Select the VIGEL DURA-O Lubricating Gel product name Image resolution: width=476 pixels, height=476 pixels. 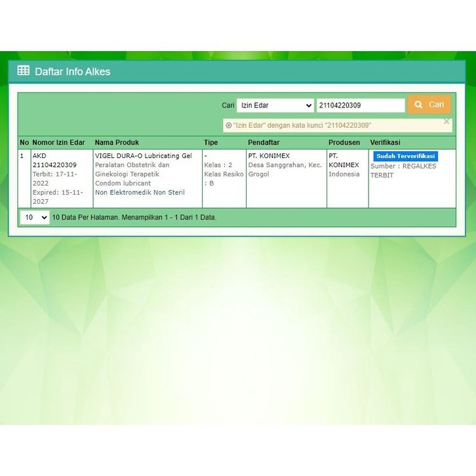143,156
